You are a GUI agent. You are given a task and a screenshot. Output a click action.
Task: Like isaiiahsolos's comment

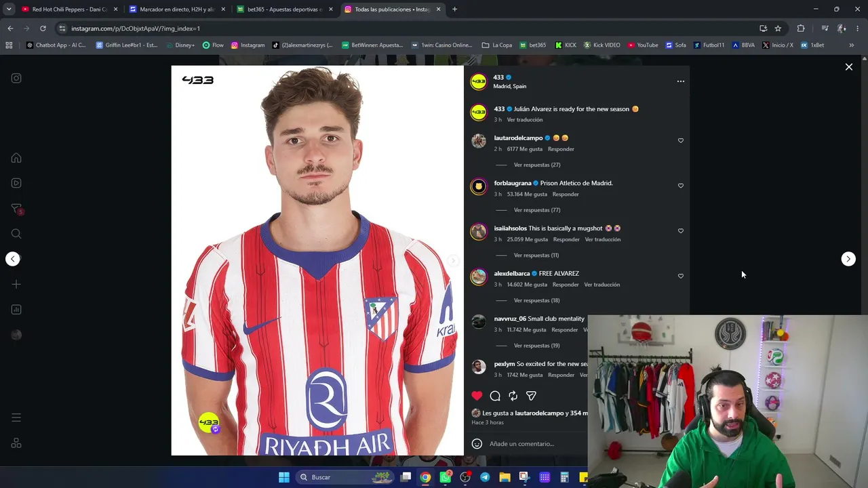pyautogui.click(x=681, y=230)
